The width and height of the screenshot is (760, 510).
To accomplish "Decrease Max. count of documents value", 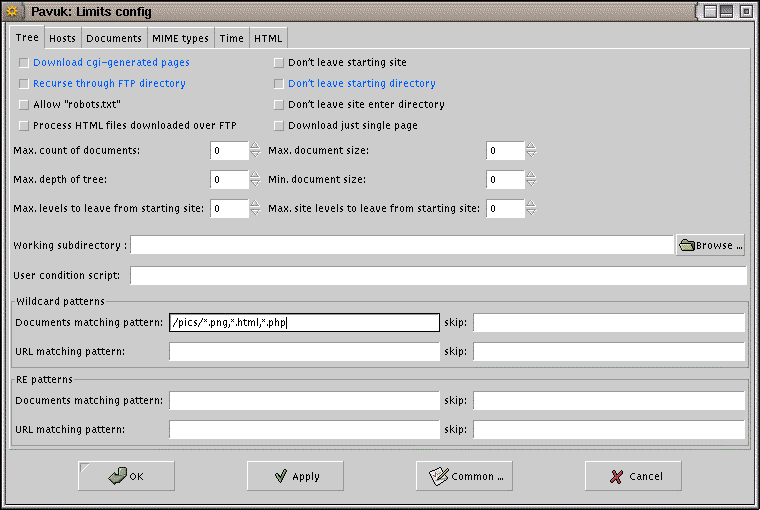I will [255, 155].
